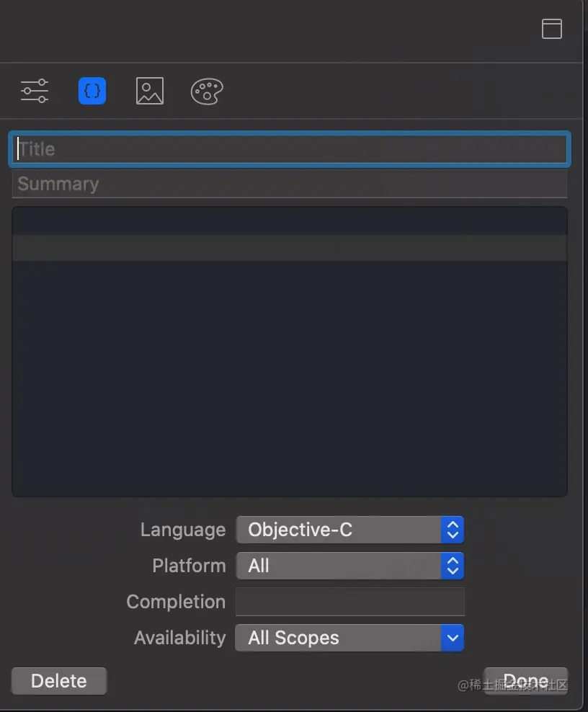Click the empty lower code editor area
The width and height of the screenshot is (588, 712).
[x=290, y=378]
